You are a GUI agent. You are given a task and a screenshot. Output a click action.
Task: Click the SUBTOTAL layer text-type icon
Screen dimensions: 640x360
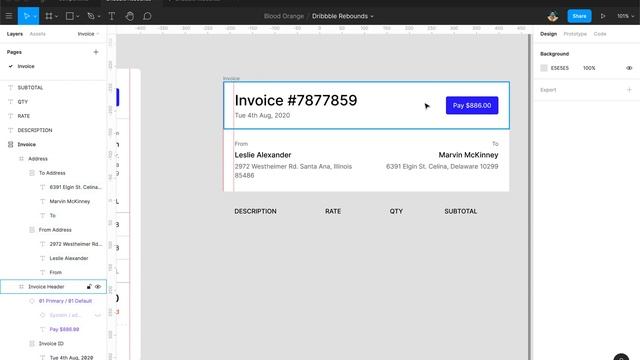click(x=11, y=88)
